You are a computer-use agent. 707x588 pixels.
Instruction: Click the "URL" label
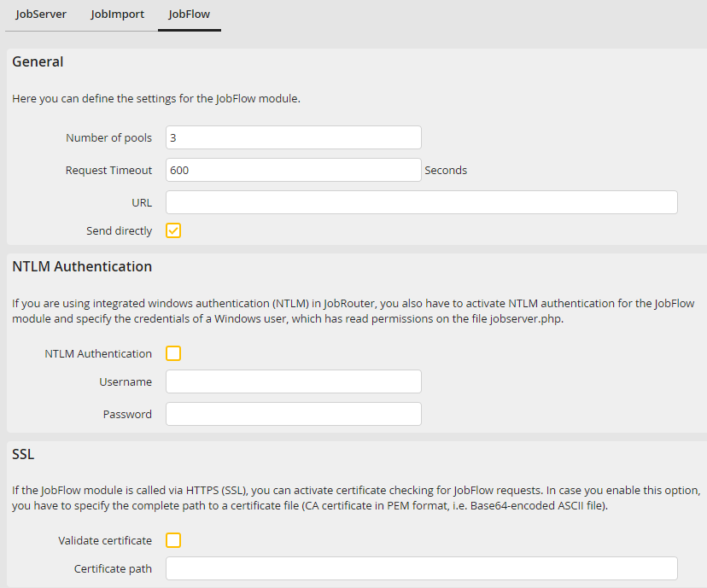pos(142,203)
